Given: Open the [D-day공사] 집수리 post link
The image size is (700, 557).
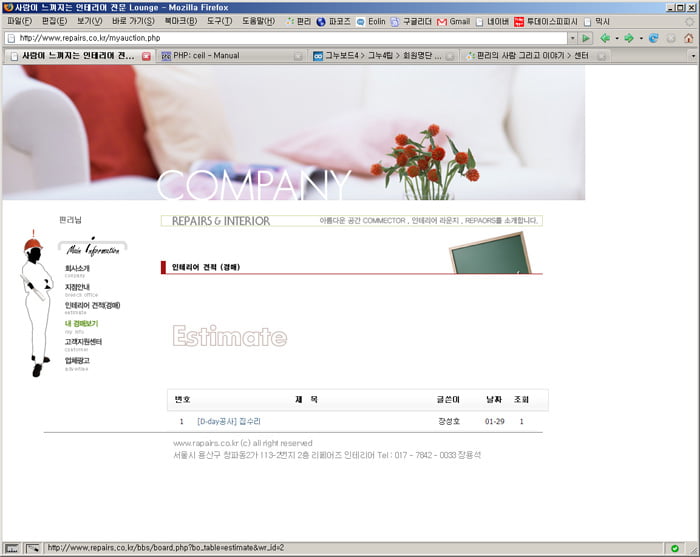Looking at the screenshot, I should (x=228, y=422).
